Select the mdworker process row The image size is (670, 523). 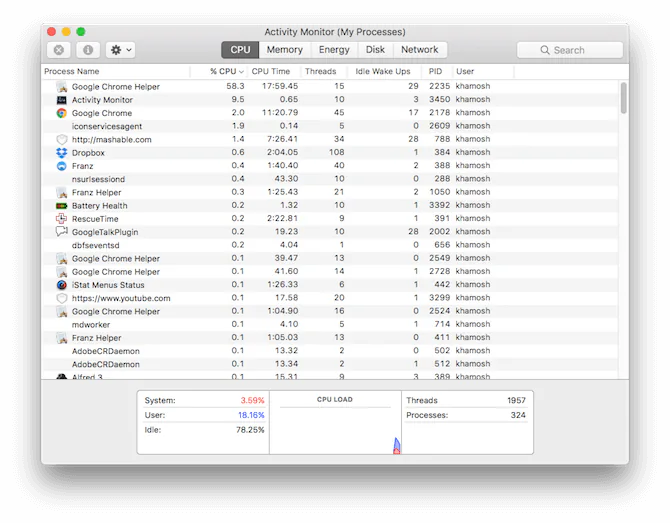click(330, 325)
